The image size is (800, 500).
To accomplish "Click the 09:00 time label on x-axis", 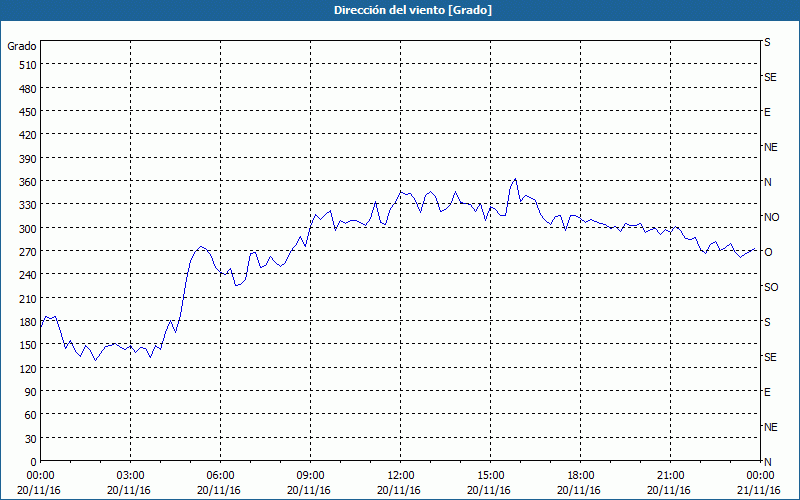I will [310, 476].
